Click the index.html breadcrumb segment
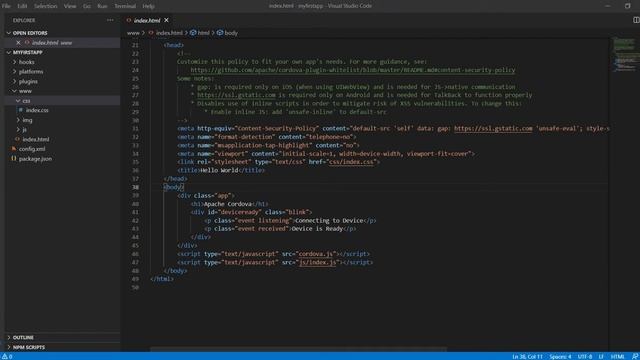Viewport: 640px width, 360px height. coord(169,33)
